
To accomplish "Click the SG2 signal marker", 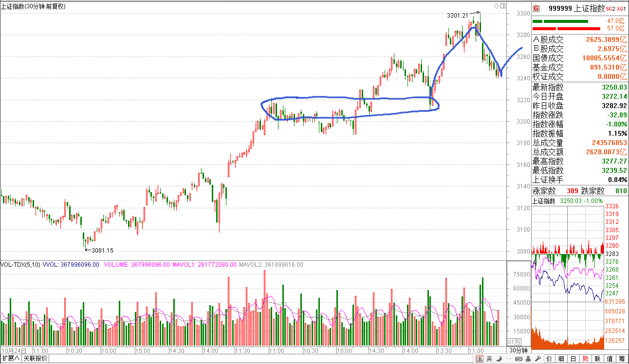I will pos(610,9).
